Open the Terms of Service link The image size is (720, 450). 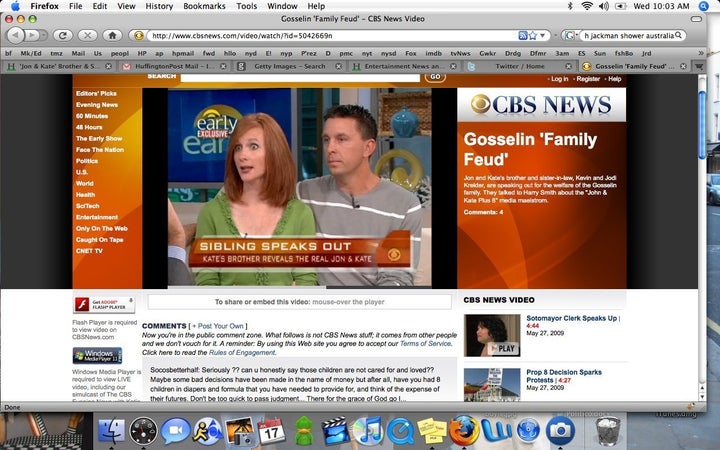(x=426, y=343)
